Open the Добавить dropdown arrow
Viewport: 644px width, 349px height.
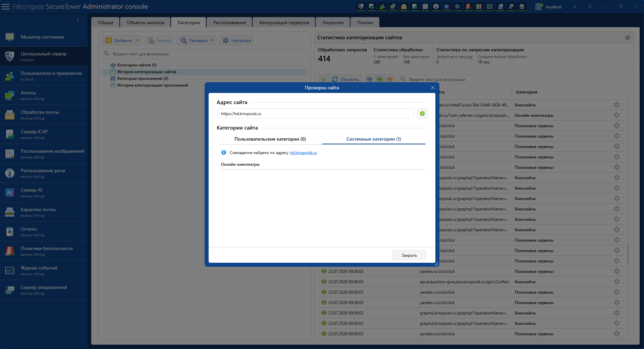pyautogui.click(x=137, y=40)
